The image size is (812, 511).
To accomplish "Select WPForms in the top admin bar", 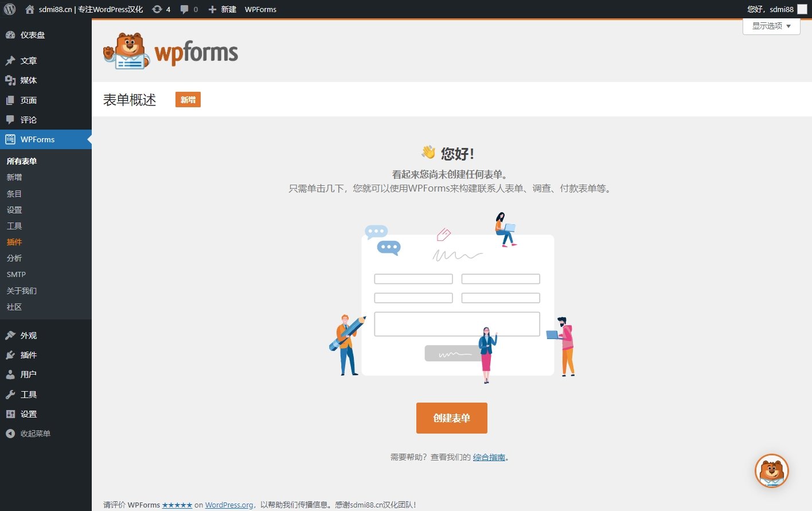I will click(x=260, y=9).
